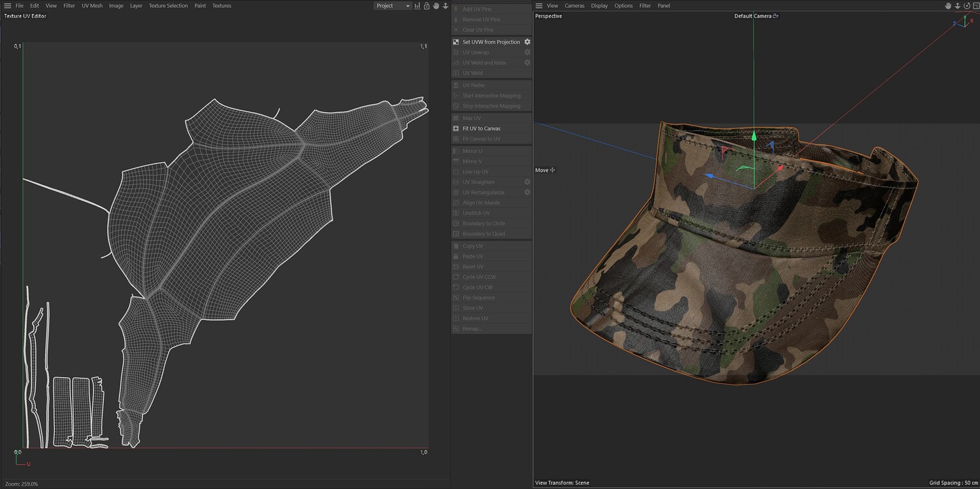
Task: Click the Add UV Pins command
Action: (x=491, y=9)
